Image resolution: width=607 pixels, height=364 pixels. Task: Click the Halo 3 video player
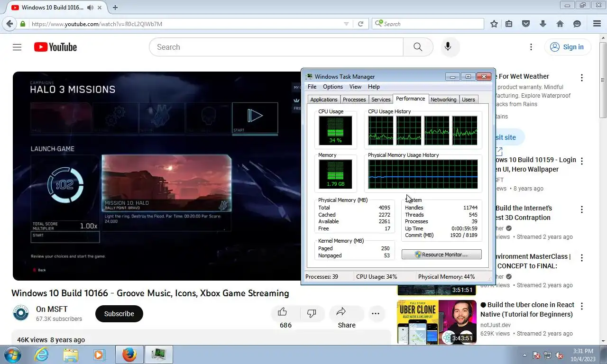tap(157, 176)
